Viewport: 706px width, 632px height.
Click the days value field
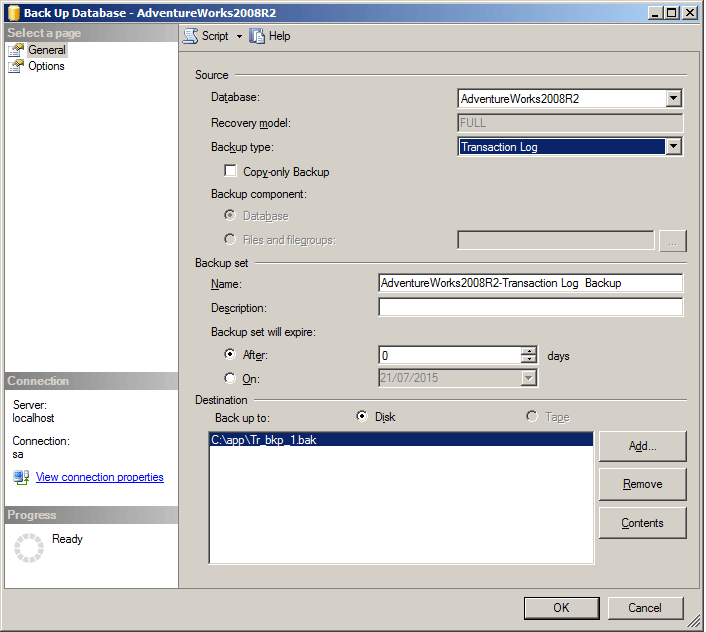coord(450,356)
